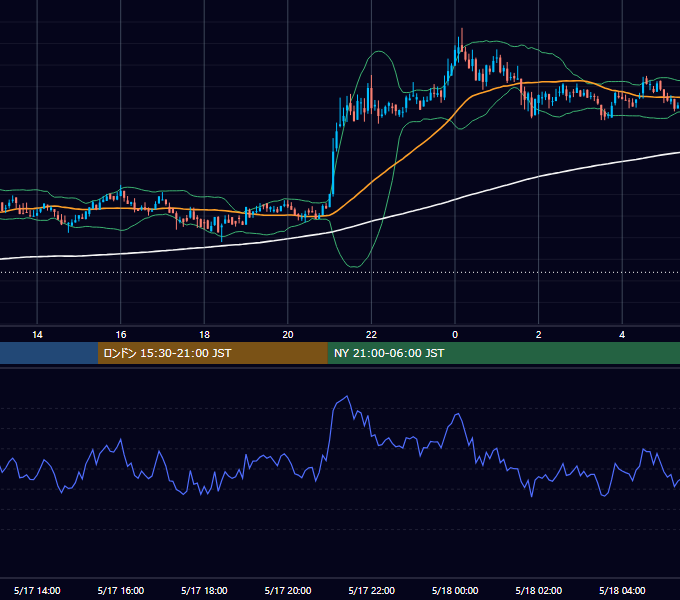This screenshot has height=600, width=680.
Task: Click the blue session bar before London
Action: click(x=49, y=353)
